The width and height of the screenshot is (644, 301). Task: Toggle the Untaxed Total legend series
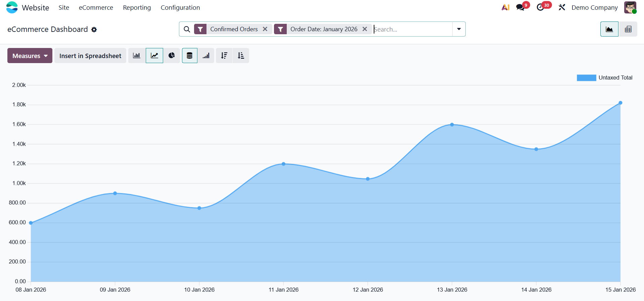point(604,78)
